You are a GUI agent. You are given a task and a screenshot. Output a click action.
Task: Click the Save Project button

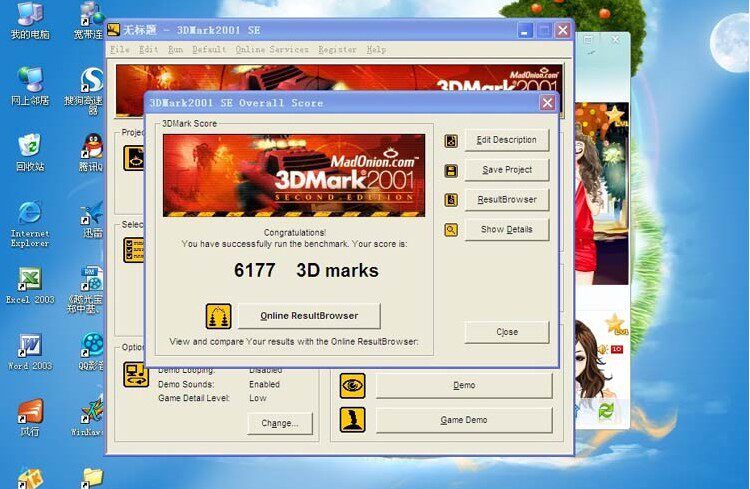coord(507,170)
